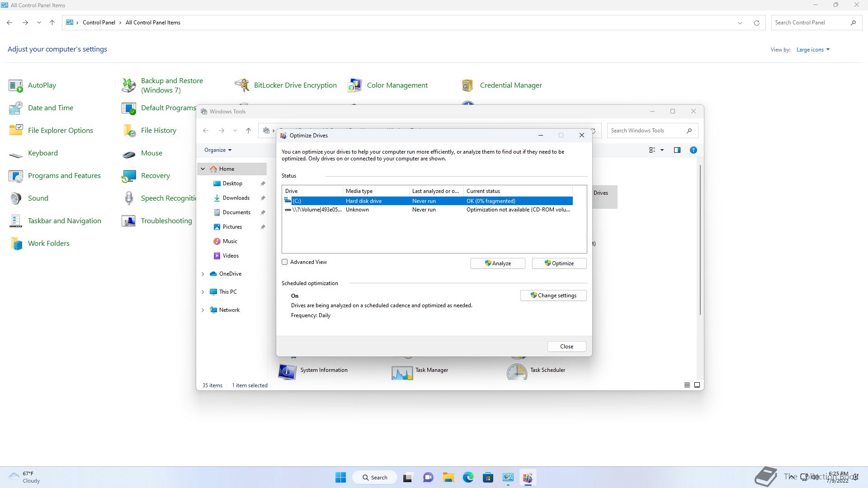Click the Media type column header
The height and width of the screenshot is (488, 868).
tap(376, 191)
